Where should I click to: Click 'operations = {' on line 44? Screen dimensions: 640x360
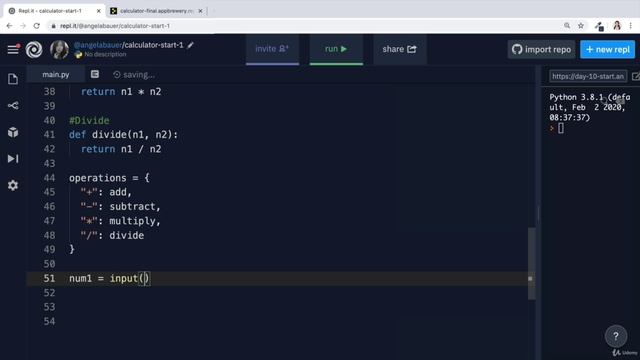click(x=109, y=178)
